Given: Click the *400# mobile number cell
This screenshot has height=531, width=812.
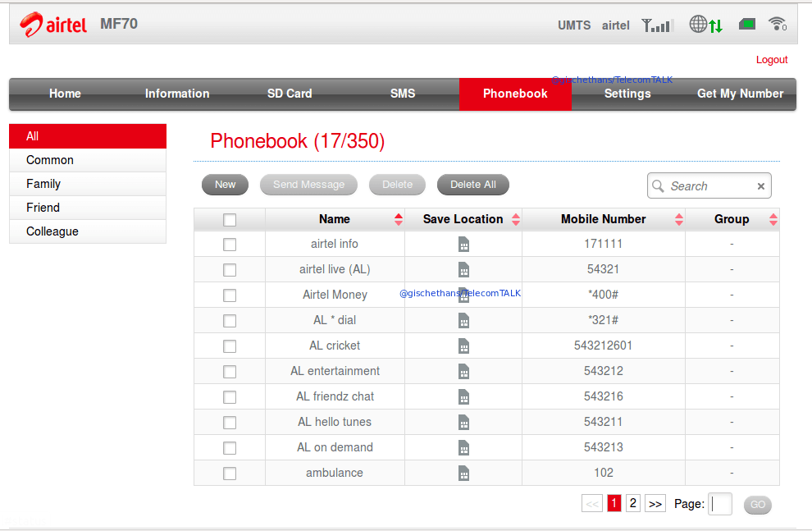Looking at the screenshot, I should pyautogui.click(x=604, y=295).
